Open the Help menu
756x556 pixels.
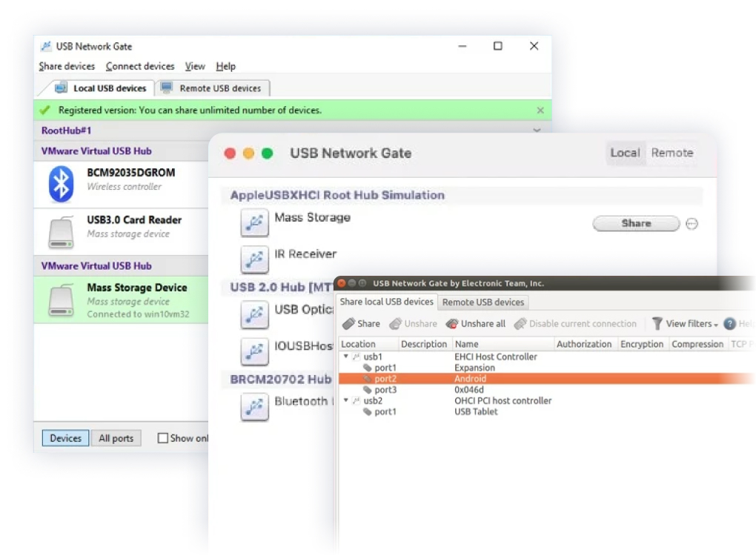(x=225, y=66)
